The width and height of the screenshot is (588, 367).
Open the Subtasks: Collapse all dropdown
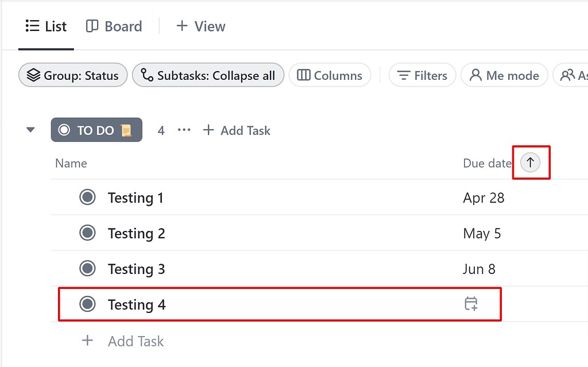(207, 75)
